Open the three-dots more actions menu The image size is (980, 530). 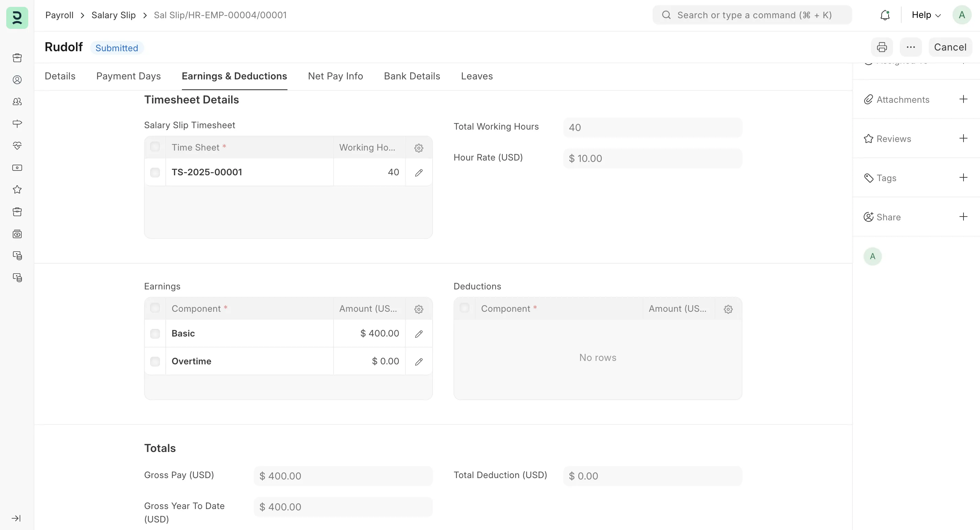[x=911, y=47]
